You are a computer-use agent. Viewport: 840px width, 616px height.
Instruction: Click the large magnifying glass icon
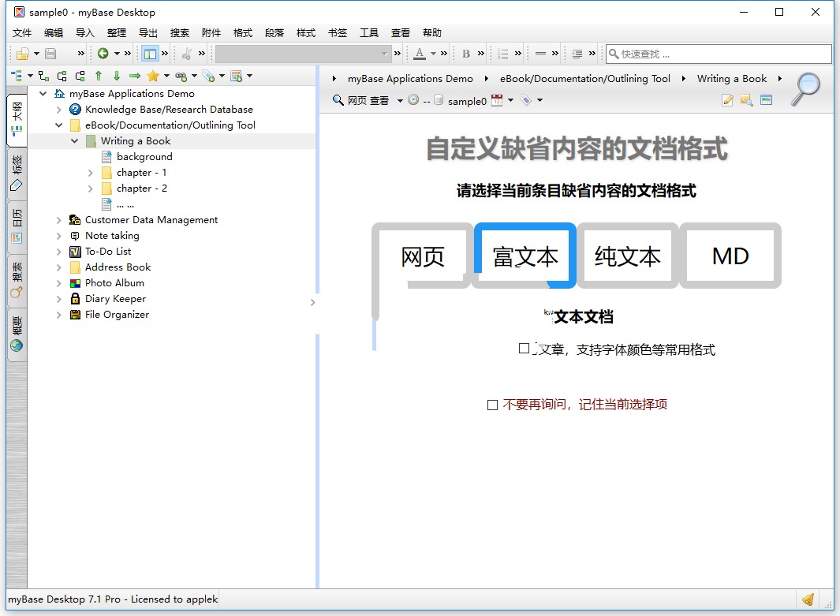pos(807,89)
